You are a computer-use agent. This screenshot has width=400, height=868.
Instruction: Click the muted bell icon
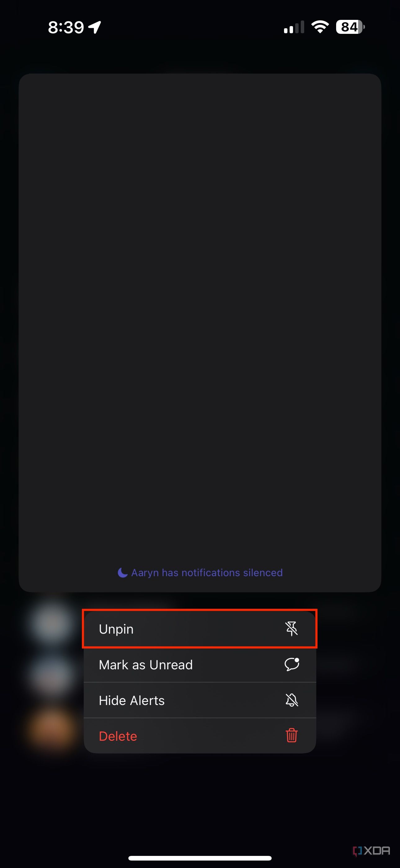(x=291, y=700)
